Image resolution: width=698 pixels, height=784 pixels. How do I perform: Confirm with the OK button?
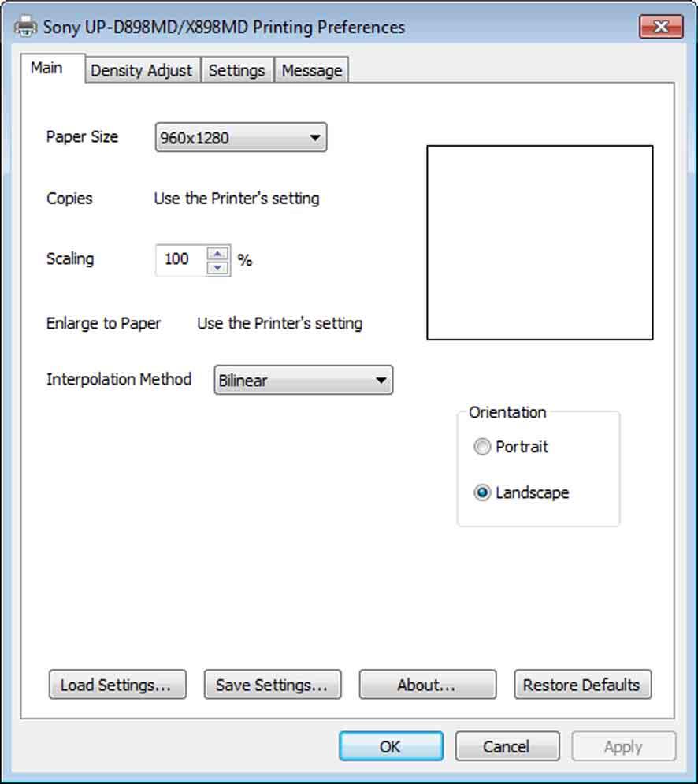(391, 746)
